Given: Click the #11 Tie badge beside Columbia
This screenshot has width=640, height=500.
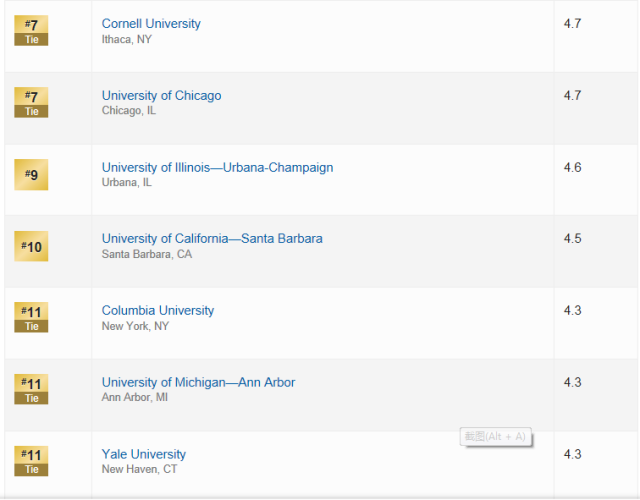Looking at the screenshot, I should pos(31,318).
